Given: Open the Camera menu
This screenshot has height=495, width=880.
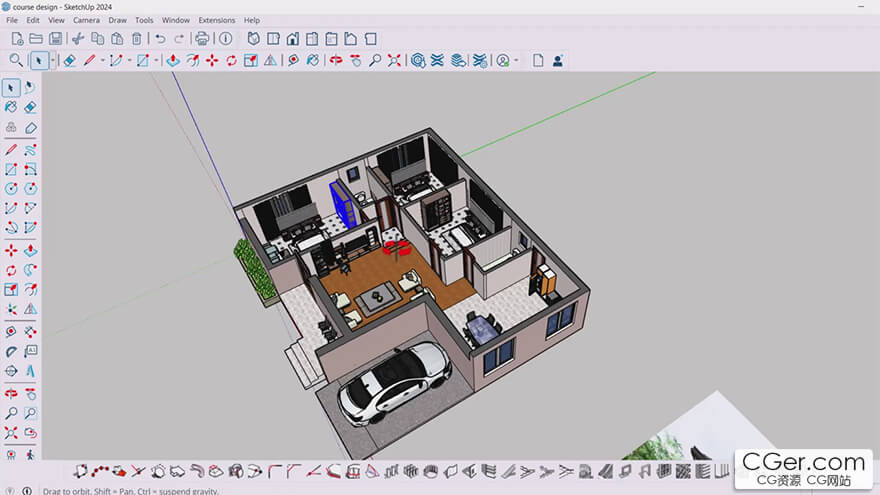Looking at the screenshot, I should pyautogui.click(x=86, y=20).
